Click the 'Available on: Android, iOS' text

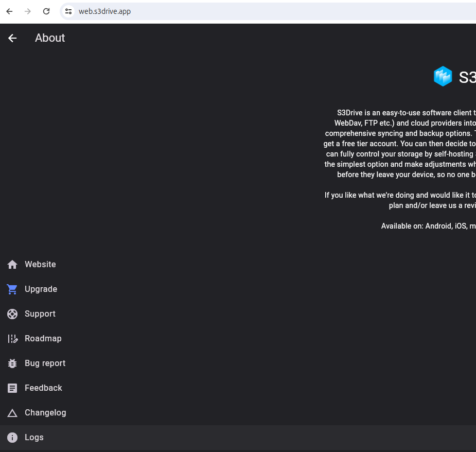click(428, 226)
